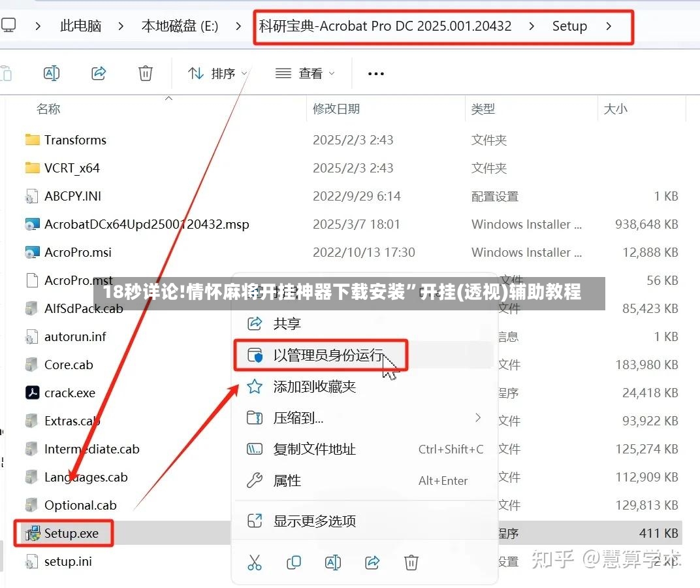Image resolution: width=700 pixels, height=588 pixels.
Task: Expand the chevron after 本地磁盘 (E:)
Action: coord(238,26)
